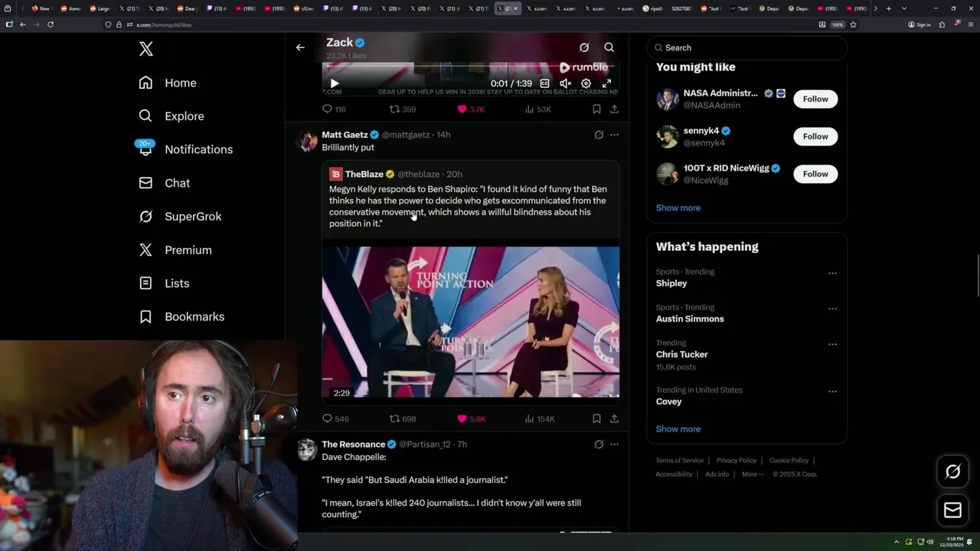The width and height of the screenshot is (980, 551).
Task: Open floating Grok button
Action: pos(952,472)
